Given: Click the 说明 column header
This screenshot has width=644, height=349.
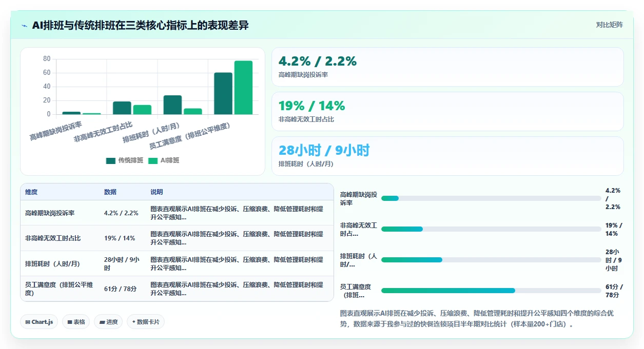Looking at the screenshot, I should 157,192.
